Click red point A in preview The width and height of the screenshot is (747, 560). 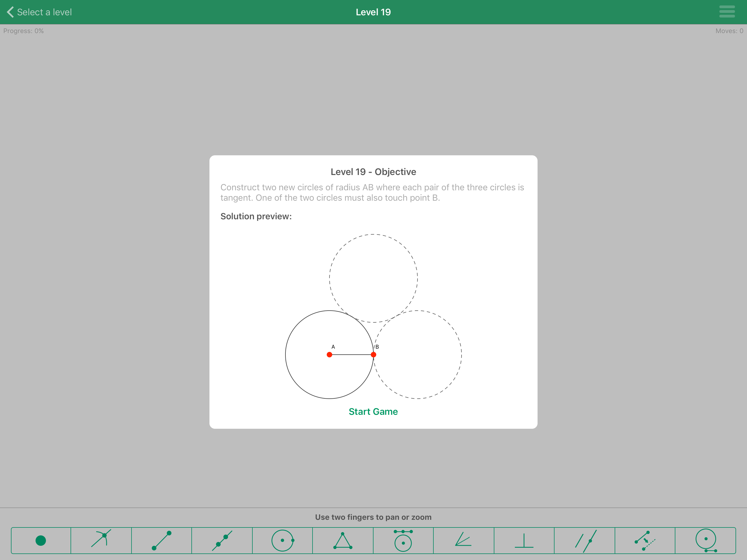(329, 355)
